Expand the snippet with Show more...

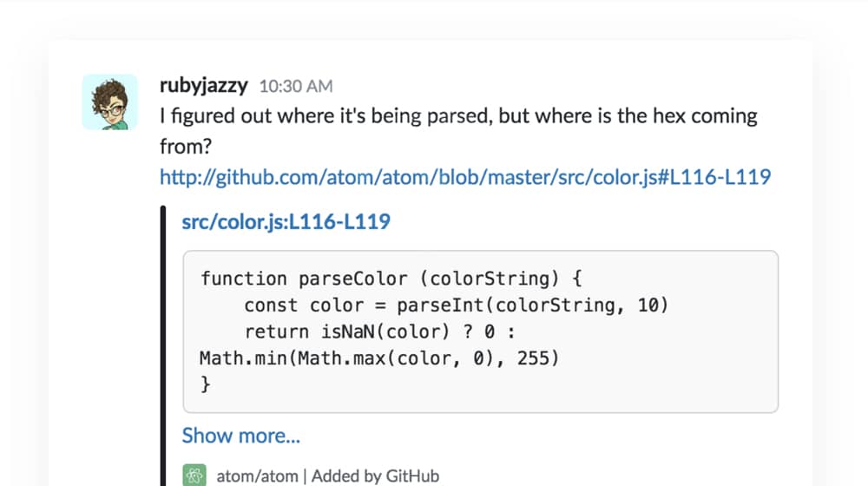point(241,436)
